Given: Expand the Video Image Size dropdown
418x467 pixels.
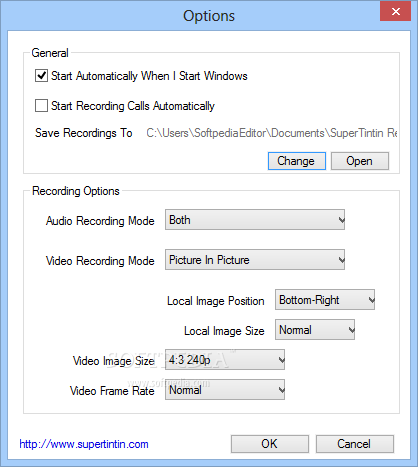Looking at the screenshot, I should tap(225, 360).
